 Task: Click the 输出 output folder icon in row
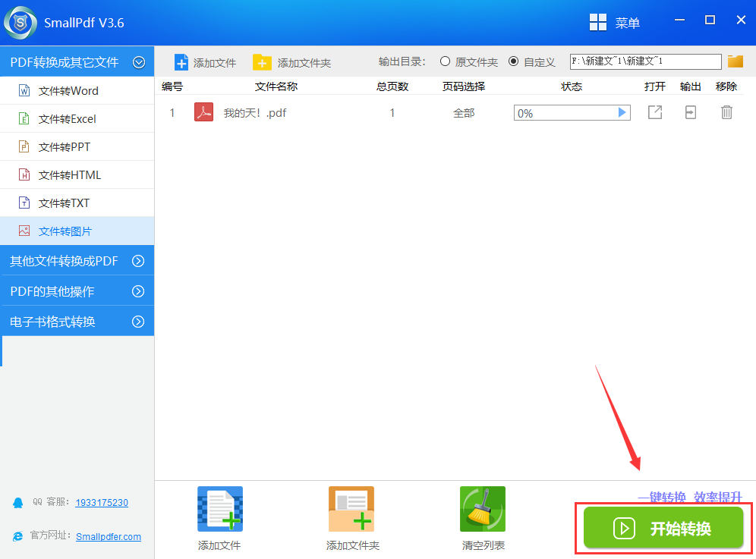coord(690,113)
